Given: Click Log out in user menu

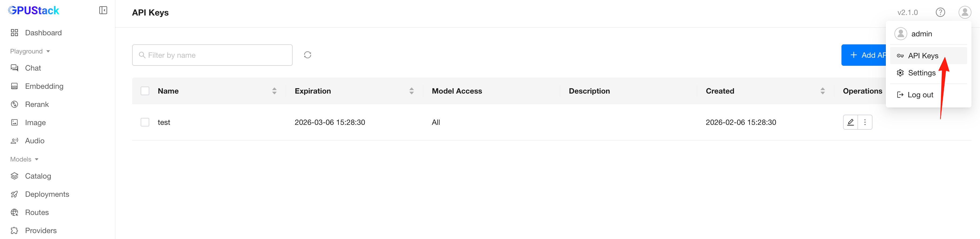Looking at the screenshot, I should coord(920,95).
